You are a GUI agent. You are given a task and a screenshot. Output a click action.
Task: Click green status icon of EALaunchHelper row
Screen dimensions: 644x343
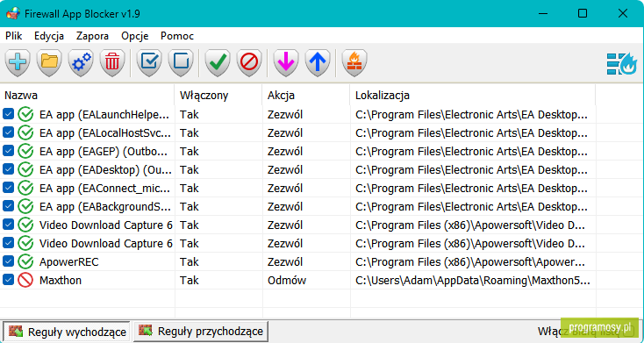25,115
